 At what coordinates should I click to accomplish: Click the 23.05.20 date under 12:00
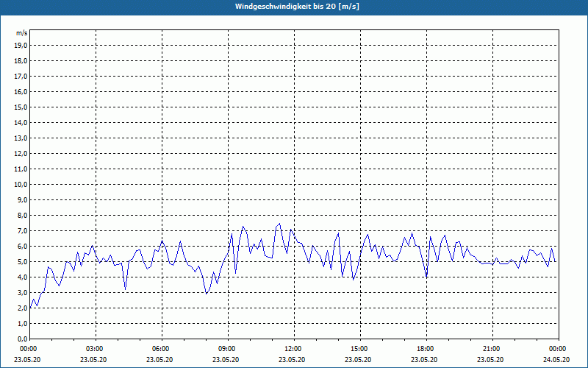(292, 360)
